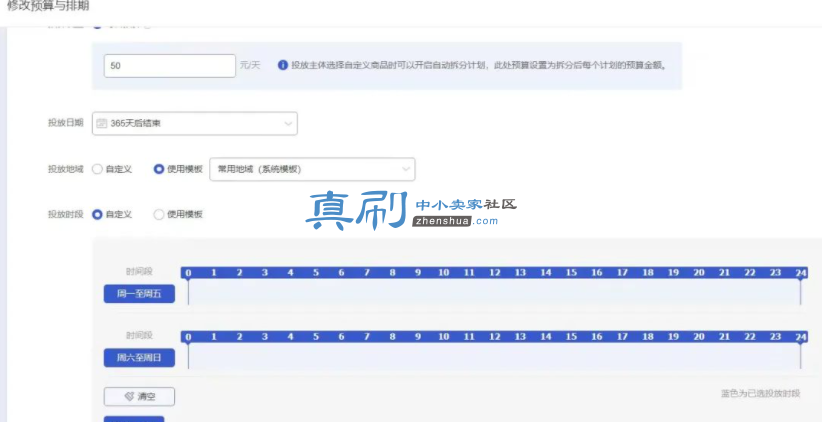The image size is (822, 422).
Task: Click the 蓝色为已选投放时段 legend text
Action: pyautogui.click(x=761, y=393)
